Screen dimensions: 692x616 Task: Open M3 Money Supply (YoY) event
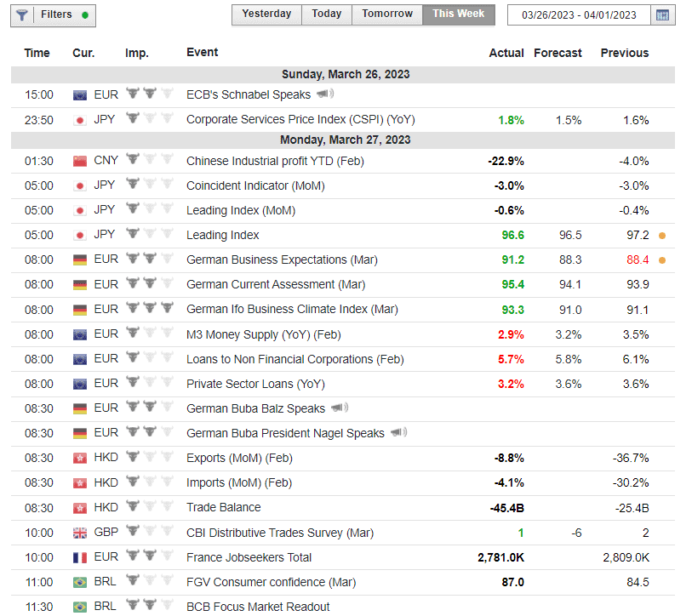[x=264, y=335]
